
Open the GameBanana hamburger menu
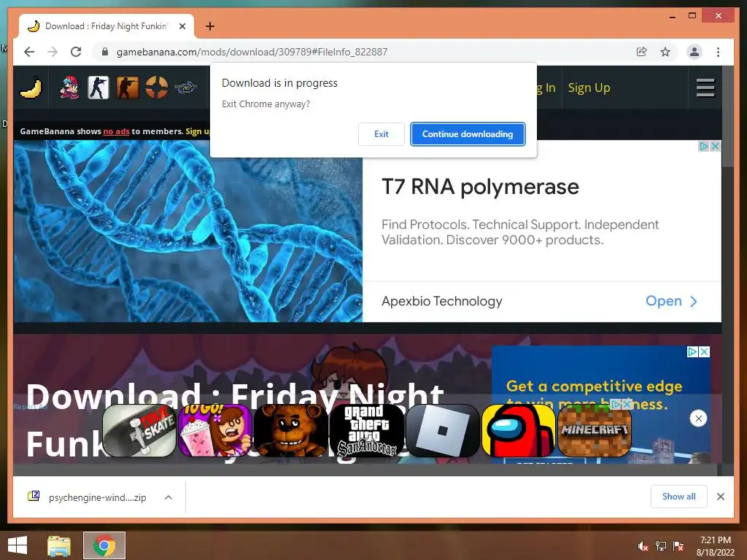705,87
